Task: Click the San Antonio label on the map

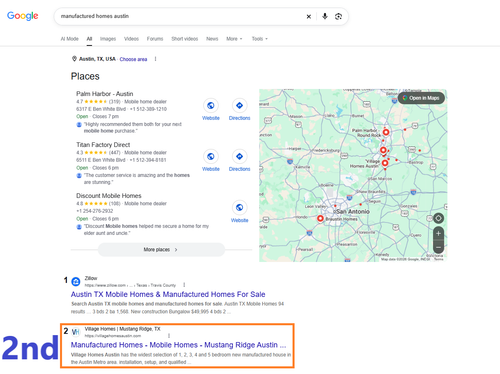Action: click(x=353, y=212)
